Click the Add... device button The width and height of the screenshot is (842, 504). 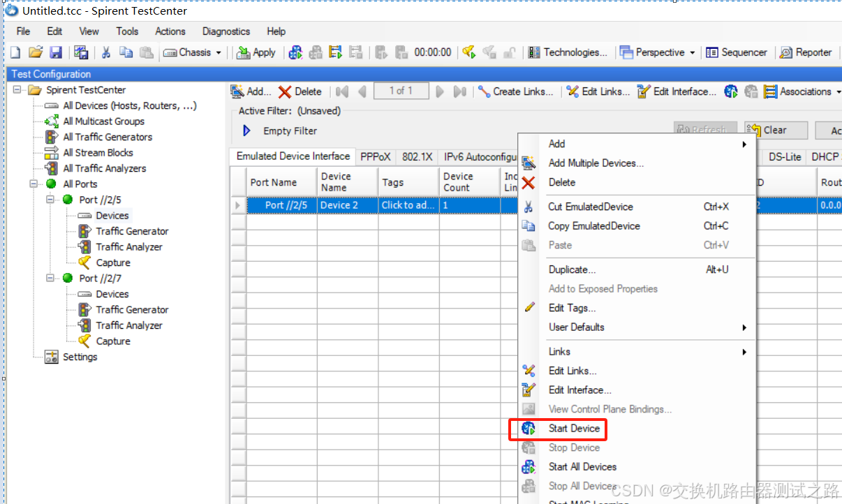249,91
